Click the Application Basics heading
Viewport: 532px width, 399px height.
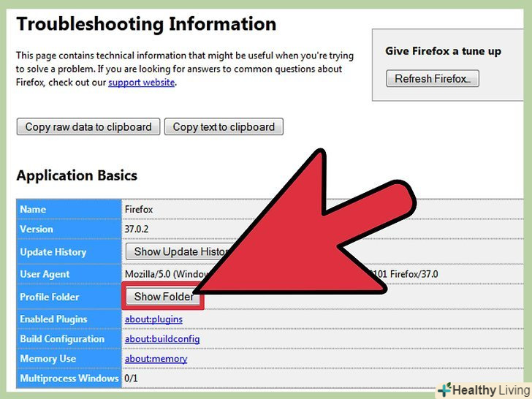point(77,175)
